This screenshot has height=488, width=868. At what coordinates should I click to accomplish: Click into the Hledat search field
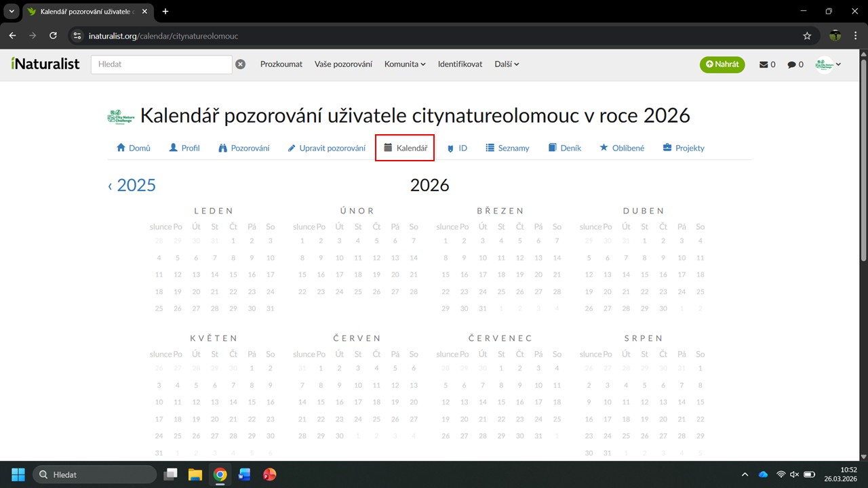161,64
